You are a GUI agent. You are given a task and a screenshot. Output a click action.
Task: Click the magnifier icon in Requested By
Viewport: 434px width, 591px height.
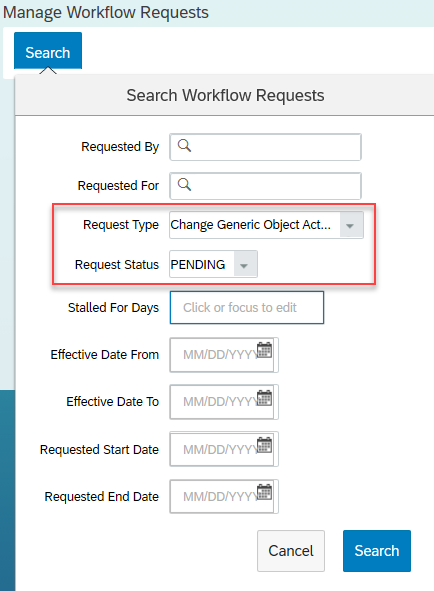(x=184, y=145)
